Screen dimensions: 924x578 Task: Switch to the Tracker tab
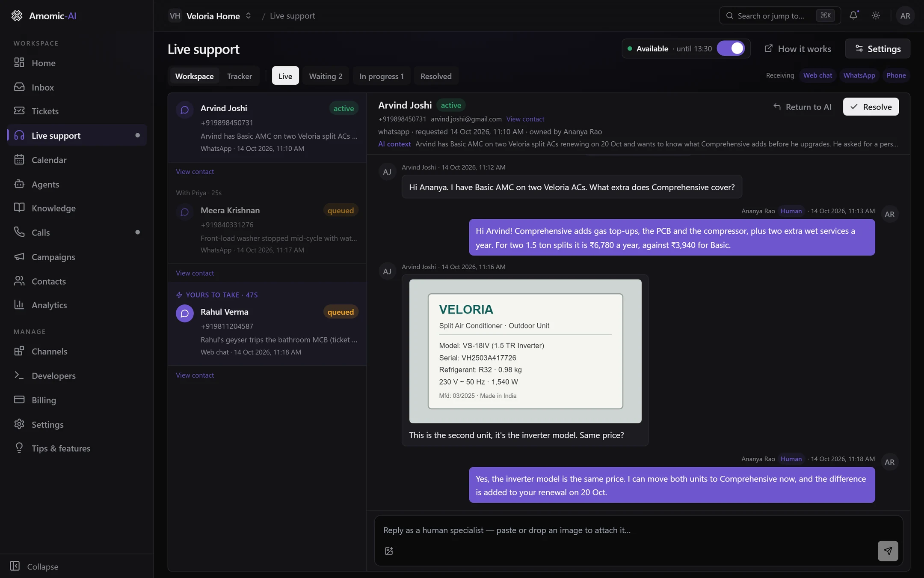[240, 76]
